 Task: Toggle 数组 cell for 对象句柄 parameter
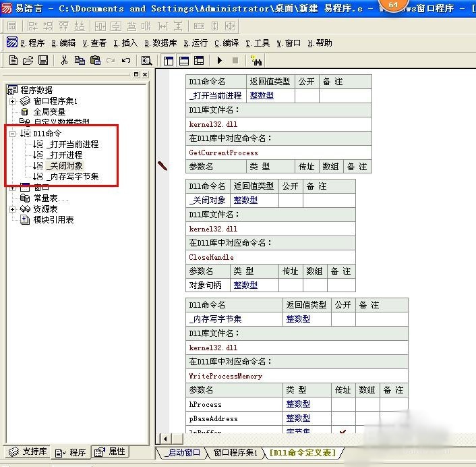point(315,285)
